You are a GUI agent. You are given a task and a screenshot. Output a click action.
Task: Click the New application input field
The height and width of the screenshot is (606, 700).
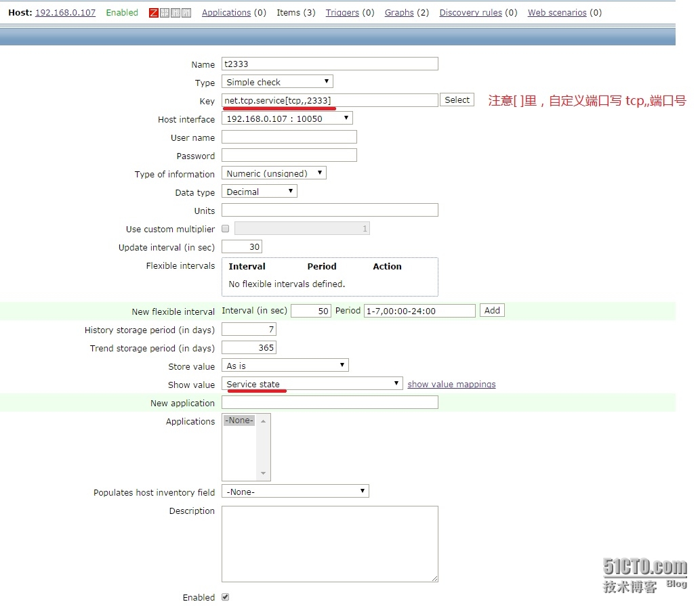[330, 402]
